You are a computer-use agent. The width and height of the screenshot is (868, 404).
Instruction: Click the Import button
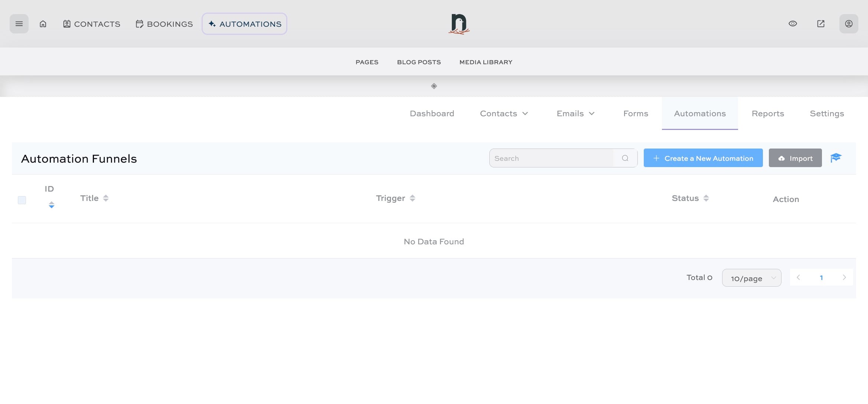[795, 158]
